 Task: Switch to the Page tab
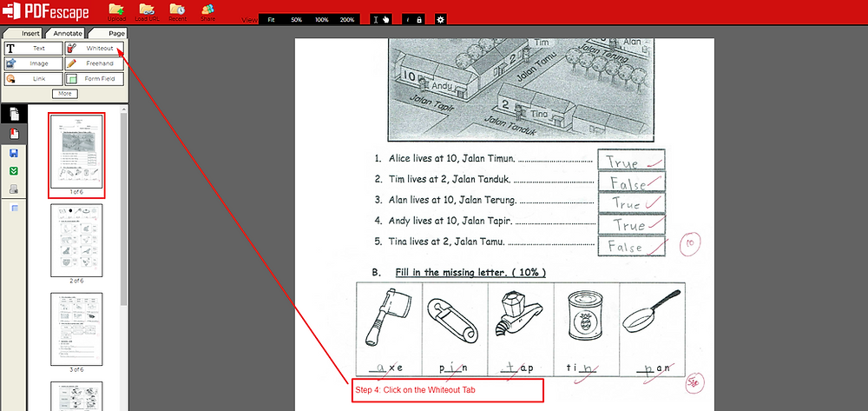point(108,33)
